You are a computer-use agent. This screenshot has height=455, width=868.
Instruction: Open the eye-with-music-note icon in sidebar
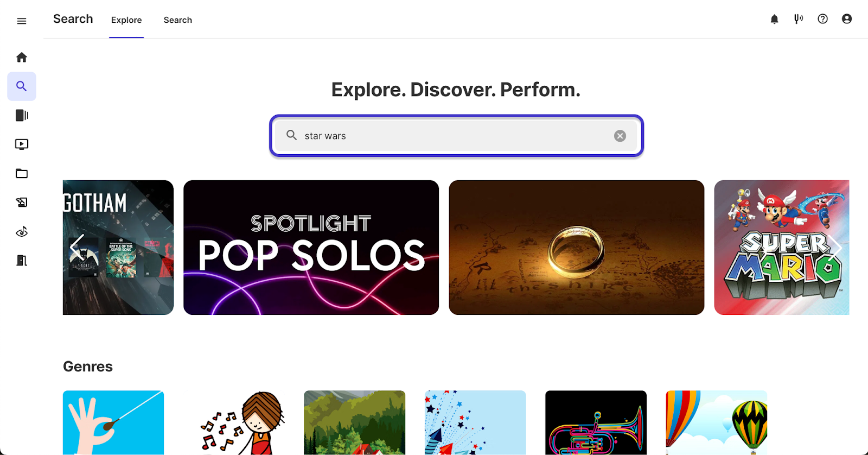tap(22, 232)
